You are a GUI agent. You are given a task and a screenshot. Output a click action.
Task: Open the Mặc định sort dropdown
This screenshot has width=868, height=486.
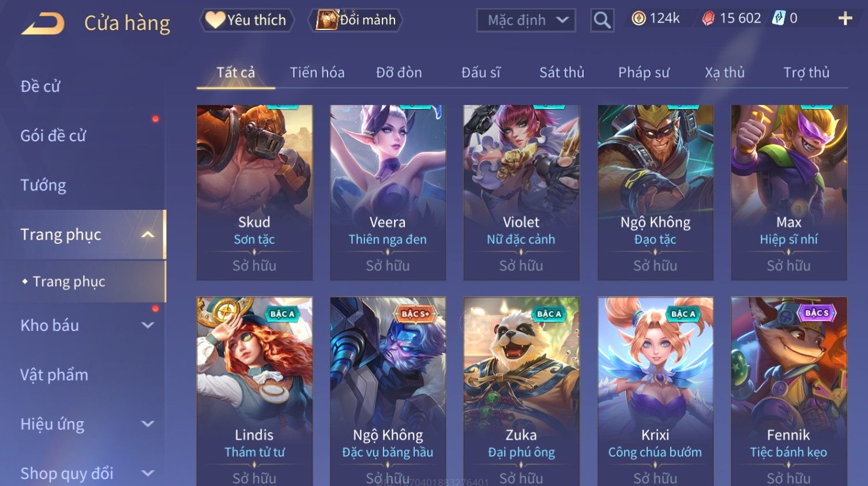tap(526, 21)
